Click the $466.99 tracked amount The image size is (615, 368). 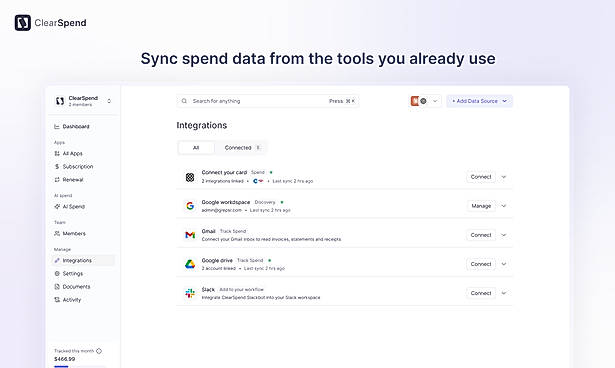tap(64, 359)
